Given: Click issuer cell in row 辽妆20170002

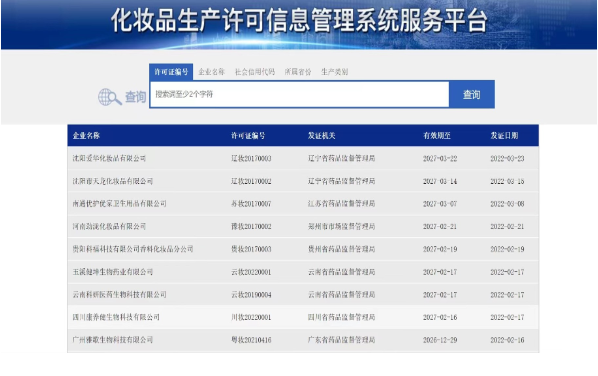Looking at the screenshot, I should point(341,181).
